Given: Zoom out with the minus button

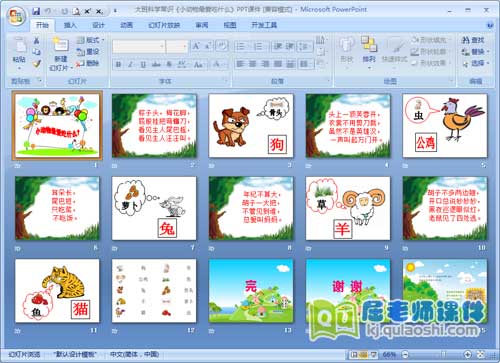Looking at the screenshot, I should click(405, 355).
